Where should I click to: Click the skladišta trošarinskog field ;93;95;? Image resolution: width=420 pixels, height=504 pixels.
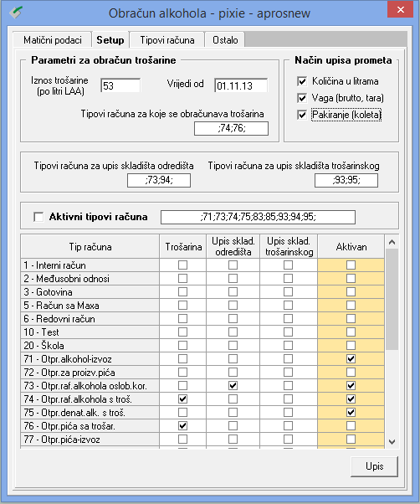pyautogui.click(x=346, y=180)
